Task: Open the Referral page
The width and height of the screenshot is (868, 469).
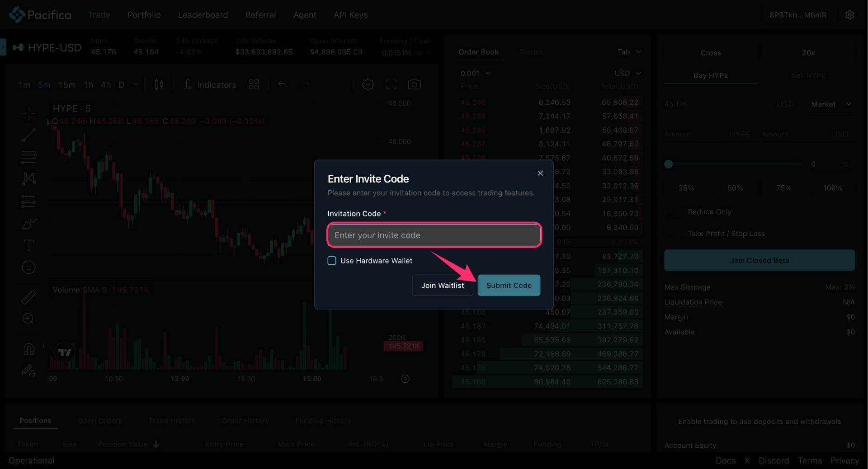Action: (260, 15)
